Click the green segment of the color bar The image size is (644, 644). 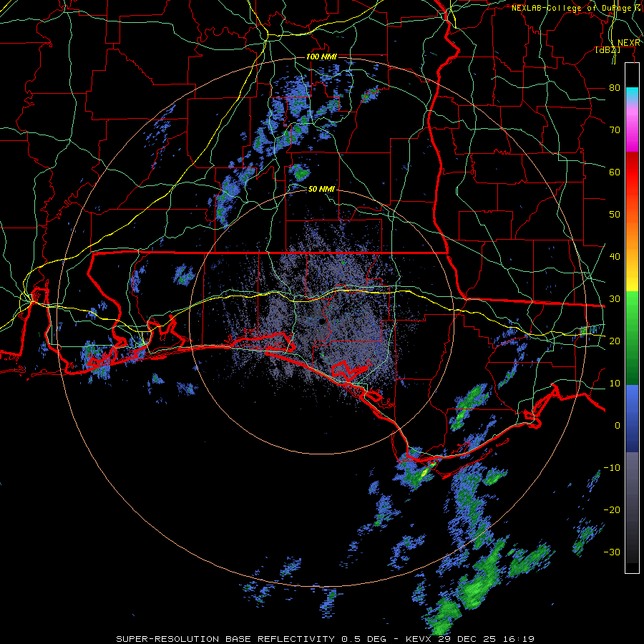[632, 338]
